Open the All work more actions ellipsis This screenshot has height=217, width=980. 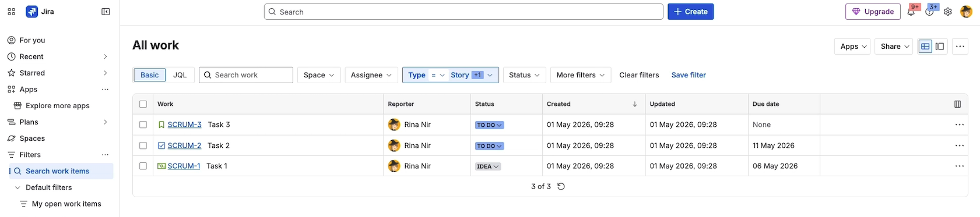tap(960, 47)
